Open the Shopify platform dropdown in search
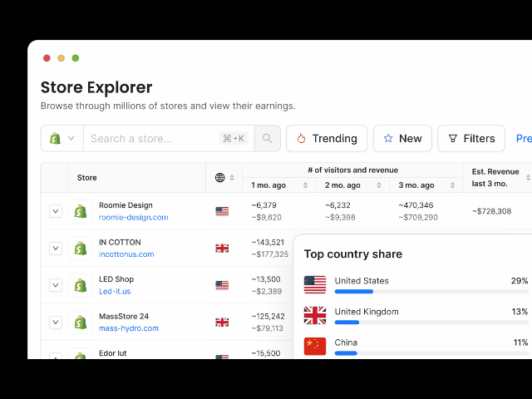The height and width of the screenshot is (399, 532). coord(62,139)
